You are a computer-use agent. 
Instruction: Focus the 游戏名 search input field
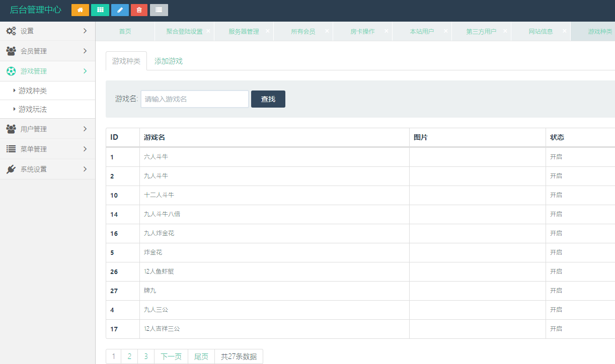pos(194,99)
